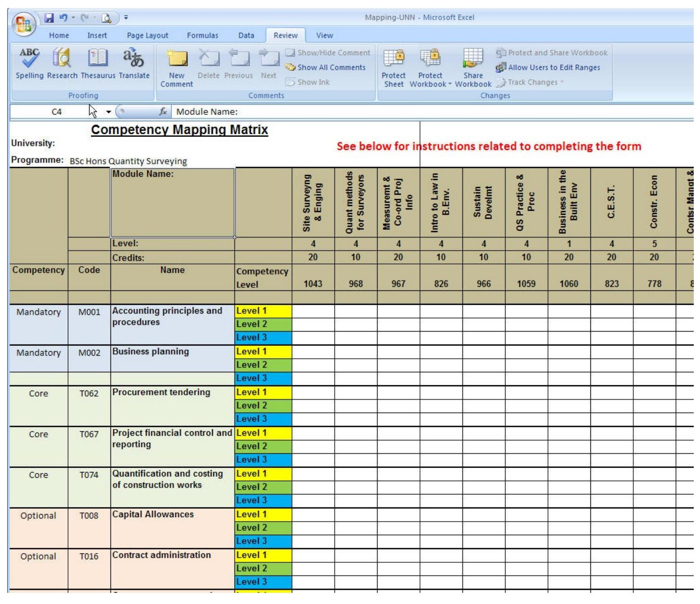Open the Research pane icon
The width and height of the screenshot is (700, 604).
click(x=62, y=64)
